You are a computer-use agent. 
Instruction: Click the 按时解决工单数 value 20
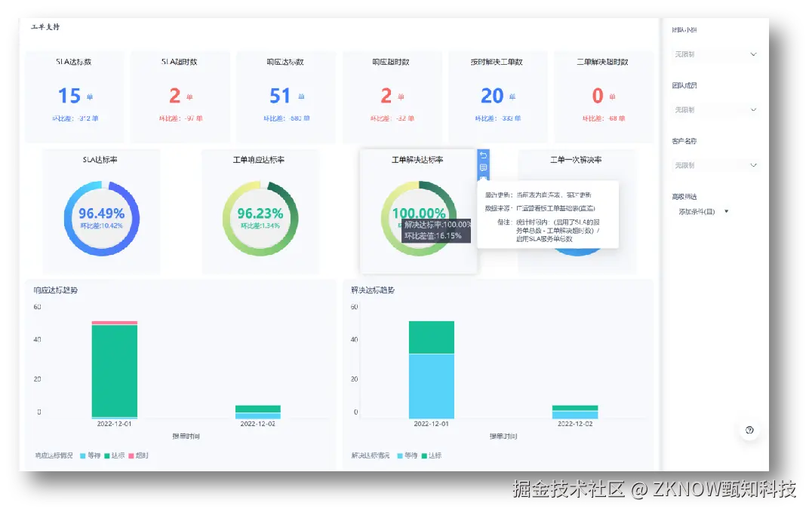coord(492,96)
